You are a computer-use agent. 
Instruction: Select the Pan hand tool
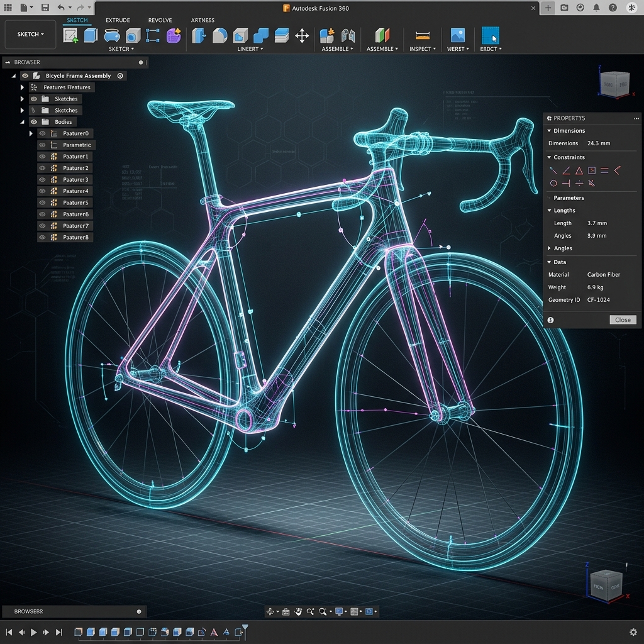298,611
